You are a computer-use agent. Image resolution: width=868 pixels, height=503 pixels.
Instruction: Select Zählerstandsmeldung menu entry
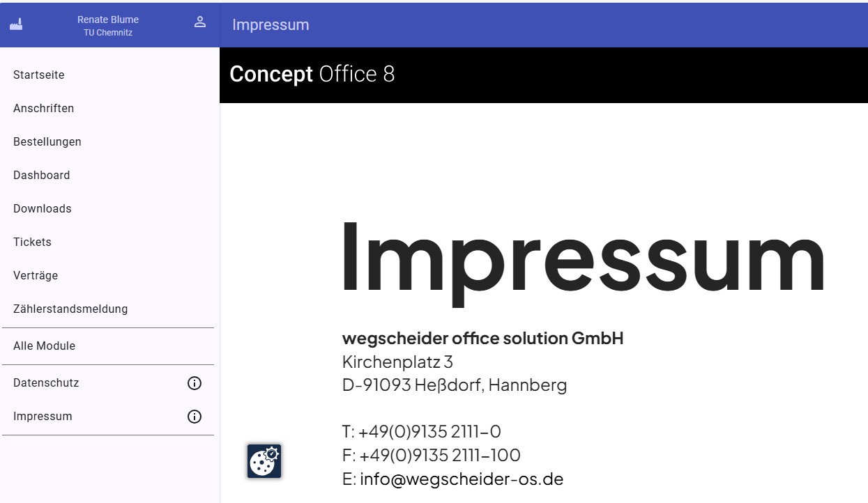[x=108, y=309]
